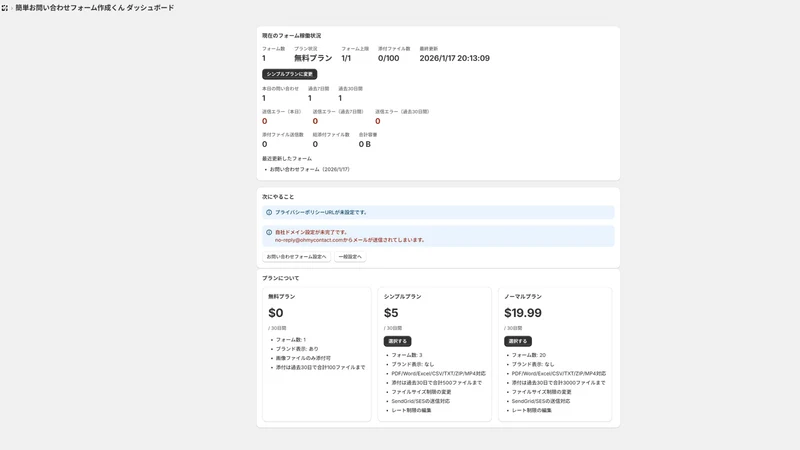Click フォーム数: 1 in the free plan
This screenshot has height=450, width=800.
(x=291, y=340)
